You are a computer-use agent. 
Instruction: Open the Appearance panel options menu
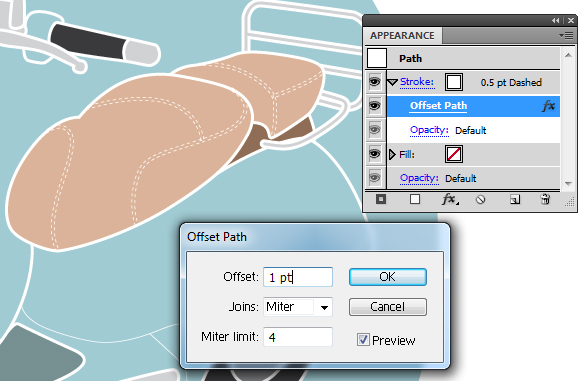(x=566, y=35)
